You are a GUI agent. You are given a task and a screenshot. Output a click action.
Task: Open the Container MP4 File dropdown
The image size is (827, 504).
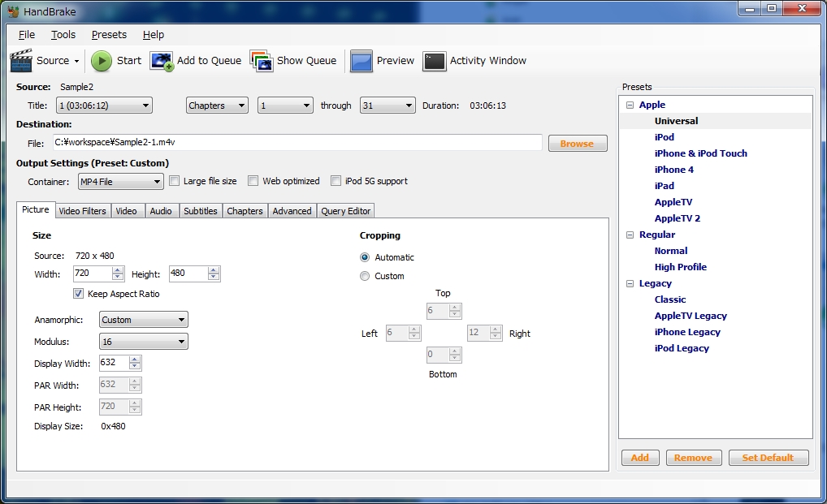coord(121,182)
